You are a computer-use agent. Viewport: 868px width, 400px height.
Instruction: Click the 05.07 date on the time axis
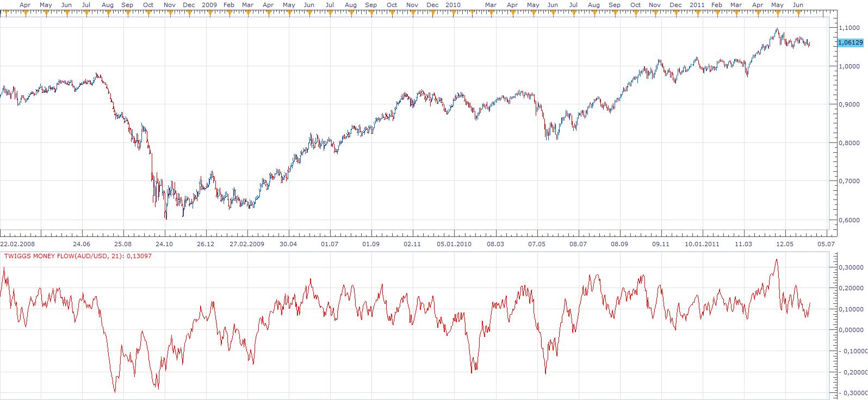point(826,244)
